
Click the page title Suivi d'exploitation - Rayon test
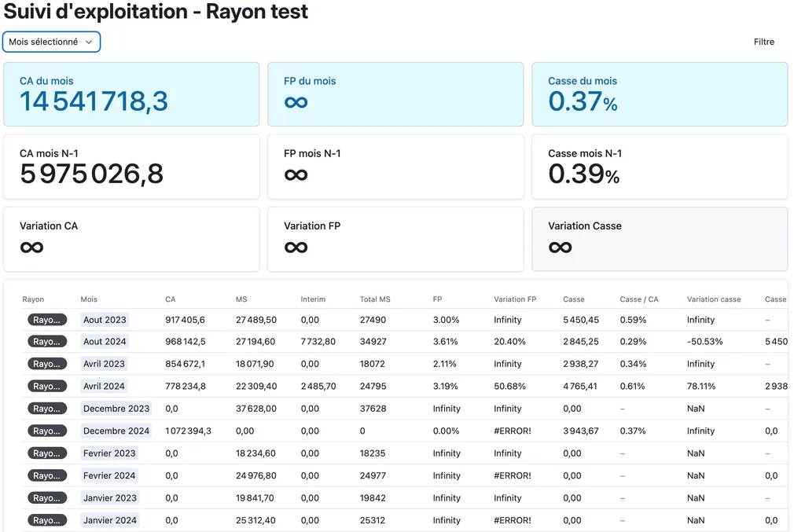[156, 11]
